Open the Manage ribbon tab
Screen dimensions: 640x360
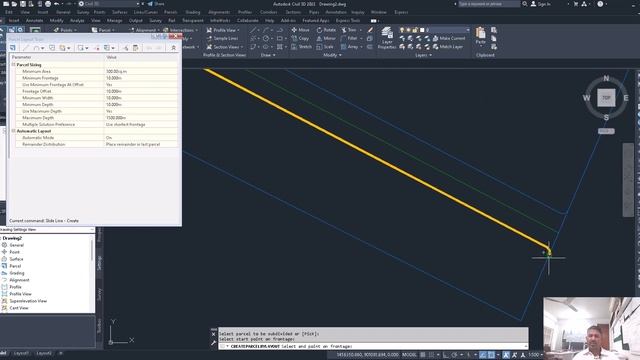(114, 20)
